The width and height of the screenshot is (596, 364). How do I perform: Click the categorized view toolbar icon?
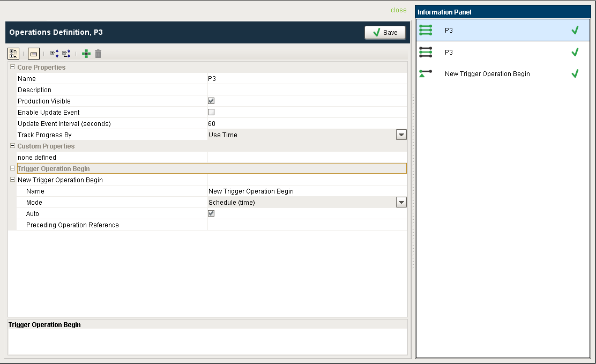[x=13, y=54]
